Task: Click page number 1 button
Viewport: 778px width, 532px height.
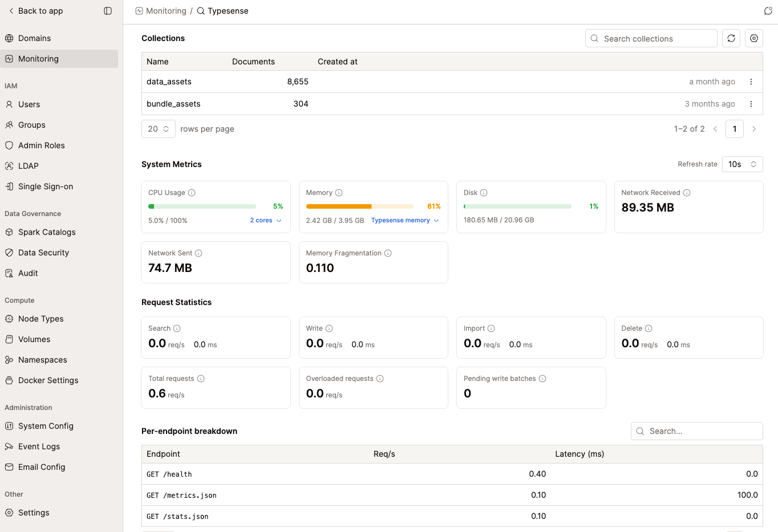Action: (735, 129)
